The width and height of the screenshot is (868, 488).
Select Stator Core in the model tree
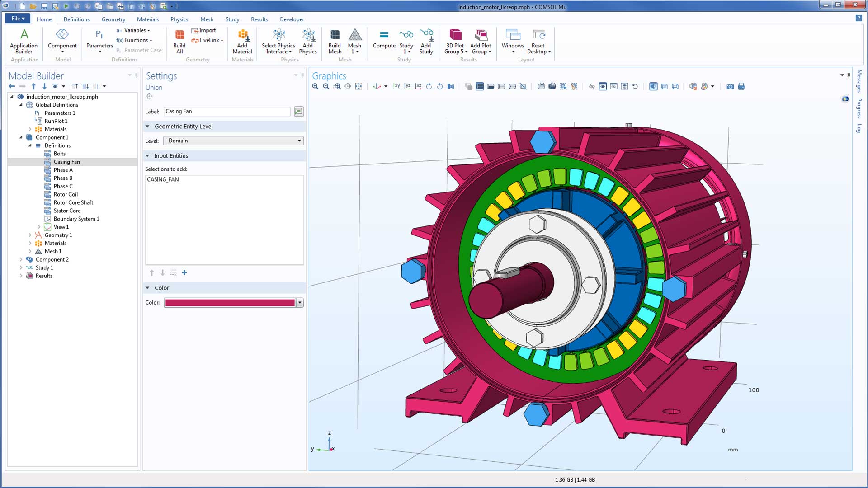click(67, 211)
